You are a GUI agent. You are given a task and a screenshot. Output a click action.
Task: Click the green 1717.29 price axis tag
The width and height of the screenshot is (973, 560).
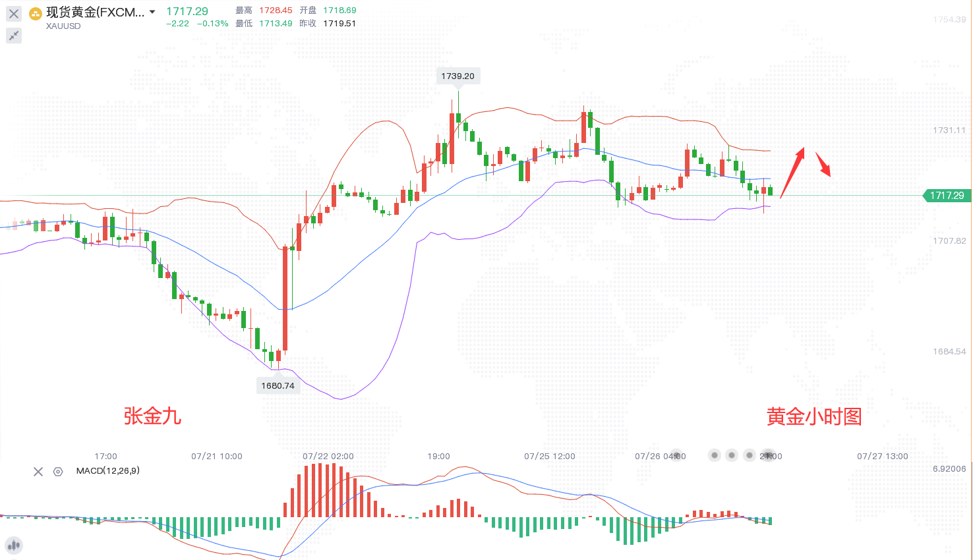(x=947, y=196)
